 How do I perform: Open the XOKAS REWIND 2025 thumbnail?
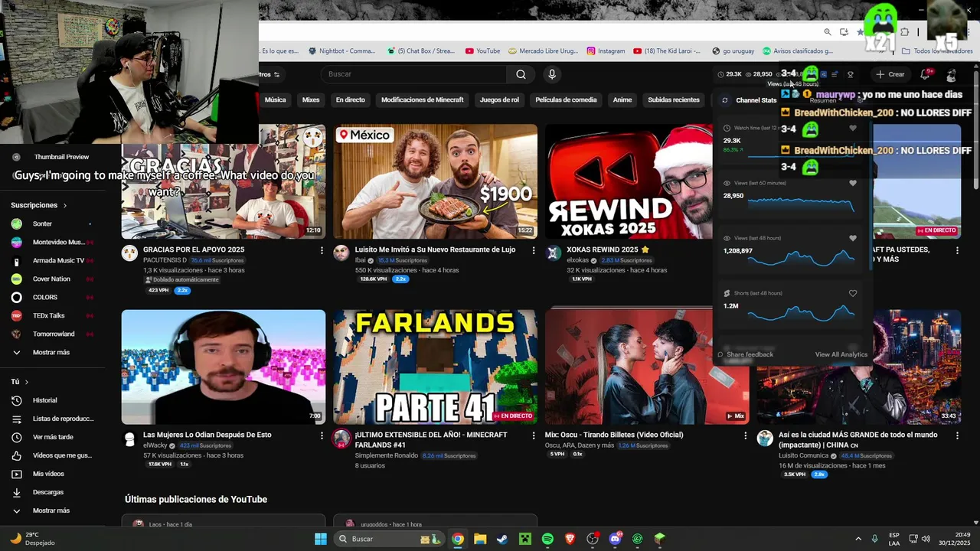pos(630,181)
